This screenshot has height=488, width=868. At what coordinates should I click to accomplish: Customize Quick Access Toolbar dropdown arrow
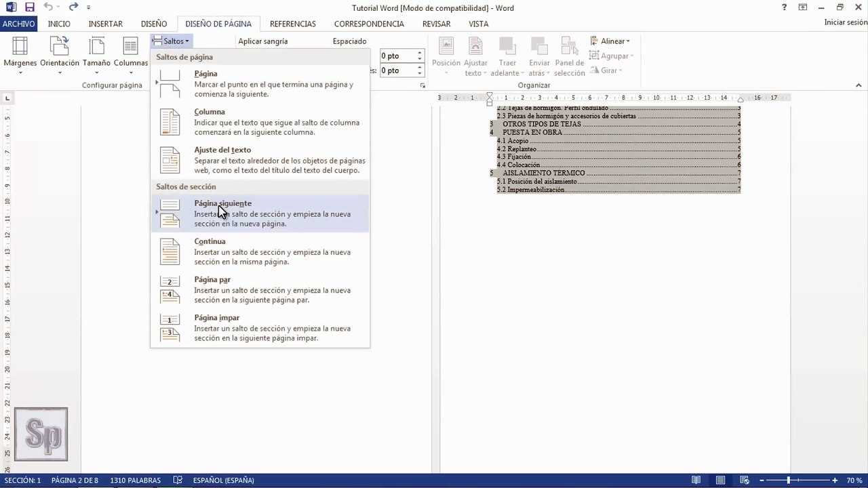[x=89, y=7]
